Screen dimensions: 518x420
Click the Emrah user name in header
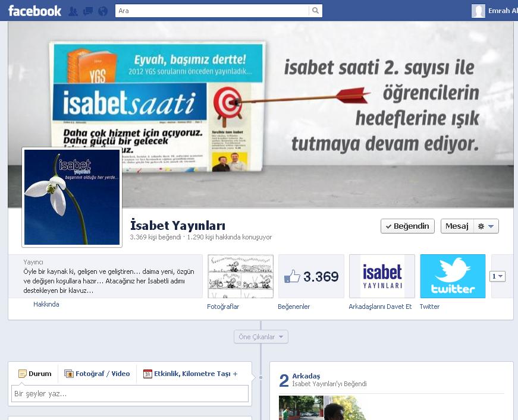pyautogui.click(x=503, y=11)
